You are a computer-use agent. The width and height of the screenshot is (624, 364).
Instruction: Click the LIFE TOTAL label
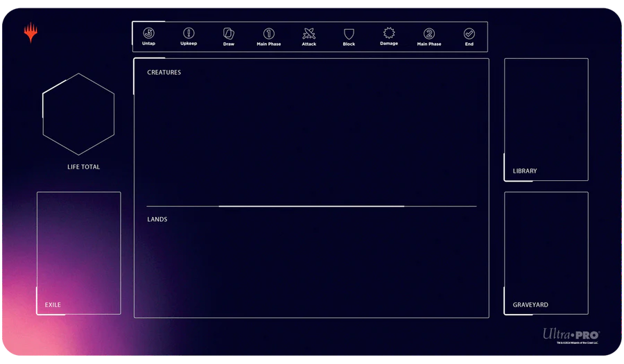click(x=84, y=167)
